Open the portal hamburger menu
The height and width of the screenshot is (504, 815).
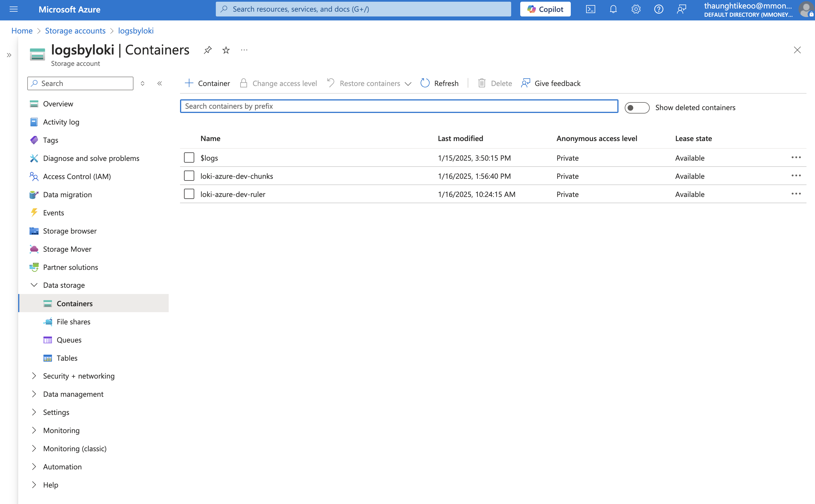pyautogui.click(x=14, y=9)
